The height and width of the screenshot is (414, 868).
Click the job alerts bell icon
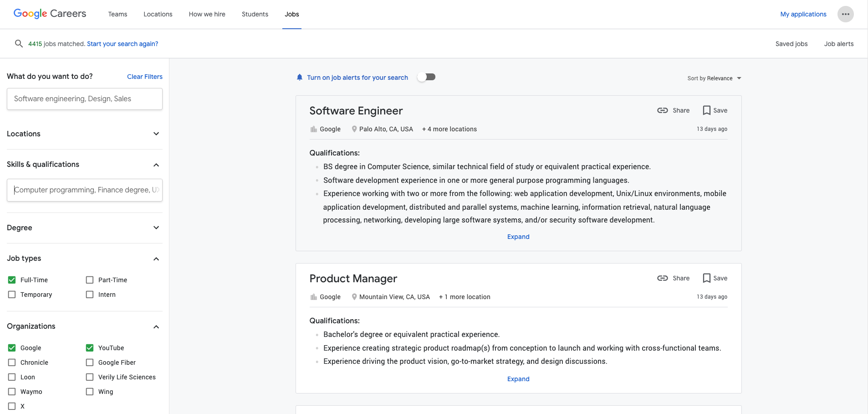tap(300, 78)
